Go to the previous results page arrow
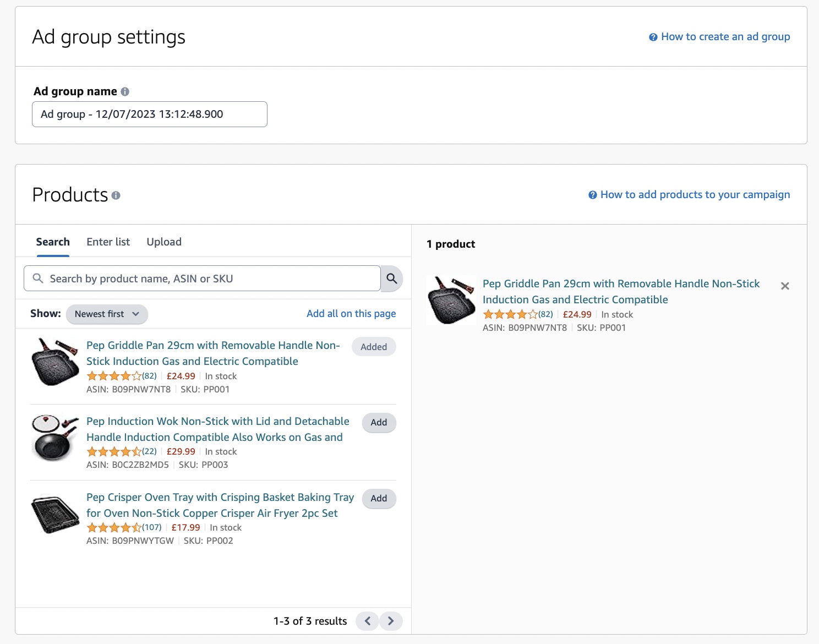The width and height of the screenshot is (819, 644). [x=368, y=621]
